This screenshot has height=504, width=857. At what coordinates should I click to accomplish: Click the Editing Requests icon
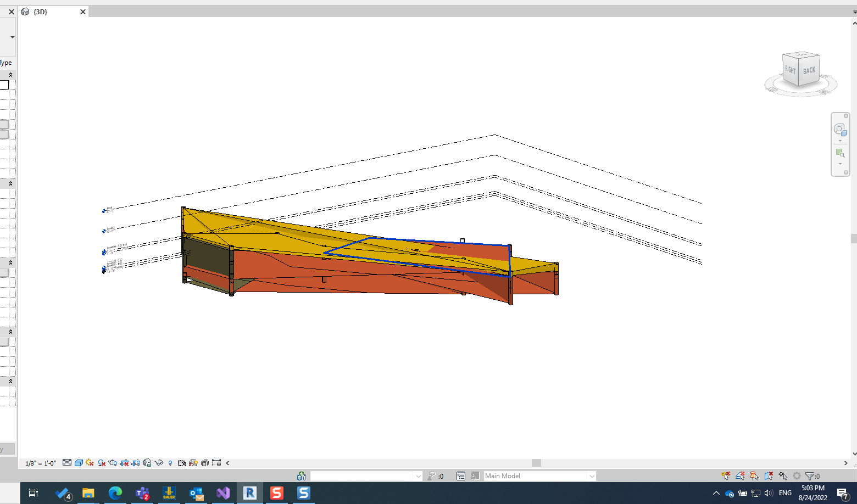click(432, 476)
